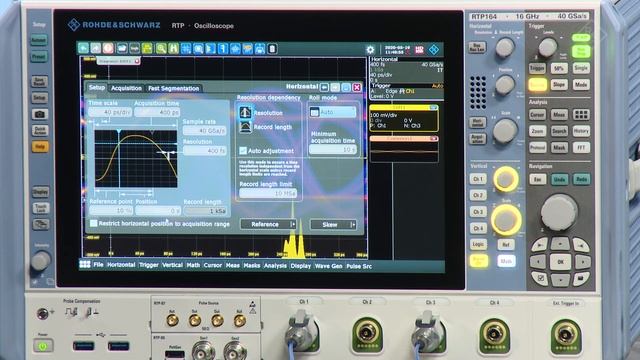
Task: Toggle the red HD mode icon
Action: tap(419, 50)
